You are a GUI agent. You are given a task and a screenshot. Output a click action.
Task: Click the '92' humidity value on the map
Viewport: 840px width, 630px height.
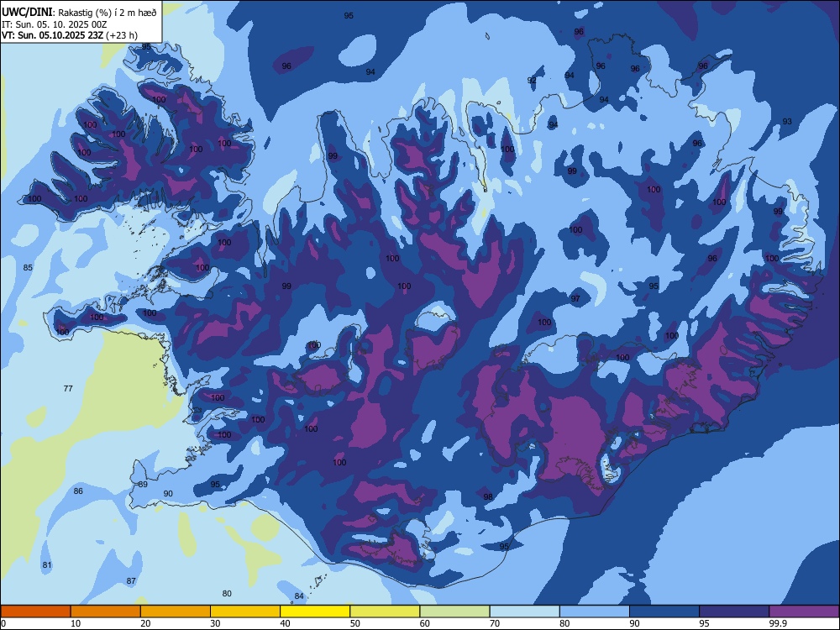click(532, 81)
